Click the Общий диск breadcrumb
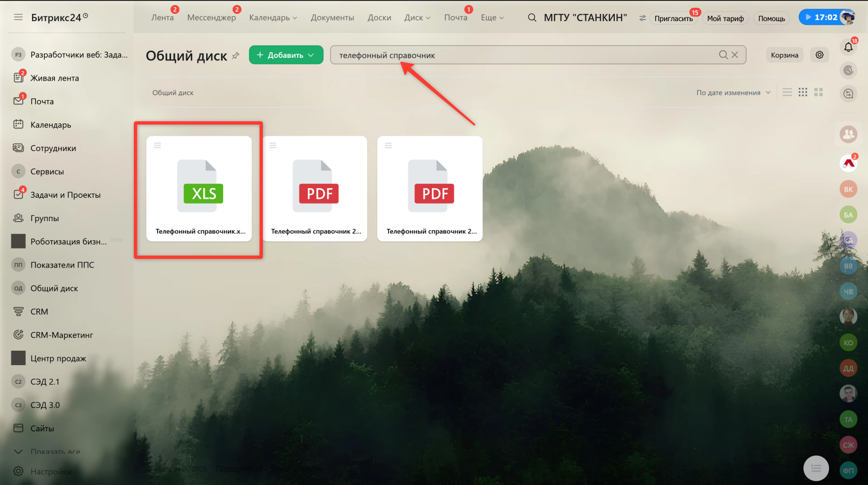This screenshot has width=868, height=485. [173, 92]
